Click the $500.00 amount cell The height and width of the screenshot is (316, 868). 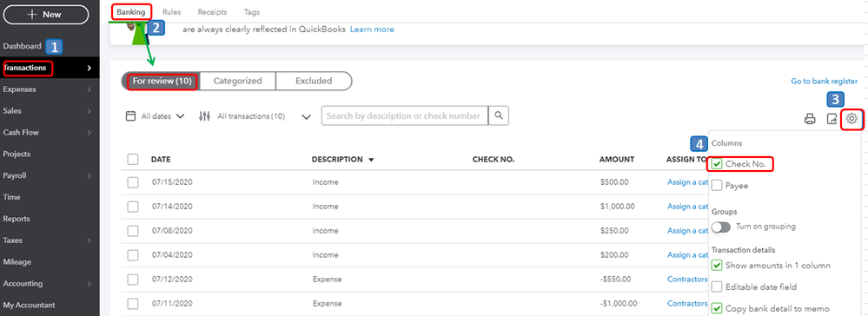click(x=614, y=182)
